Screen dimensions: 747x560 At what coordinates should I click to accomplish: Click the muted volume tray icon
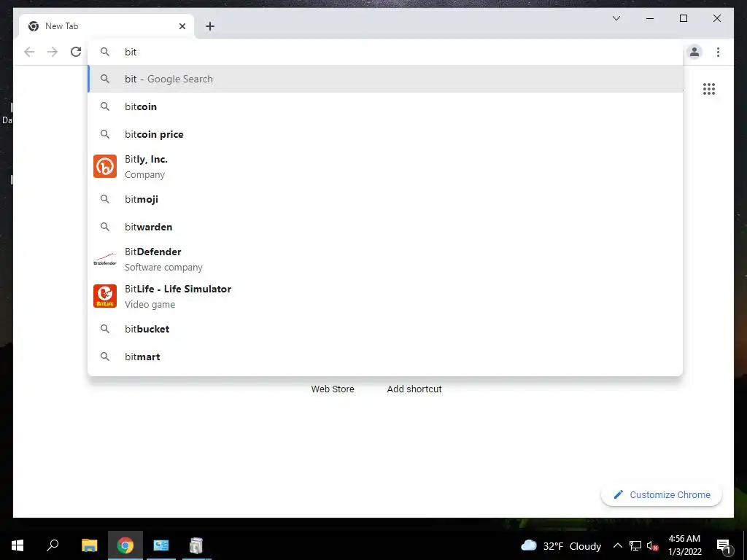coord(652,545)
